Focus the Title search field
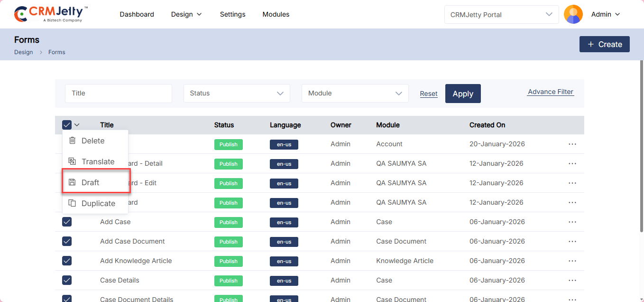 (x=118, y=94)
